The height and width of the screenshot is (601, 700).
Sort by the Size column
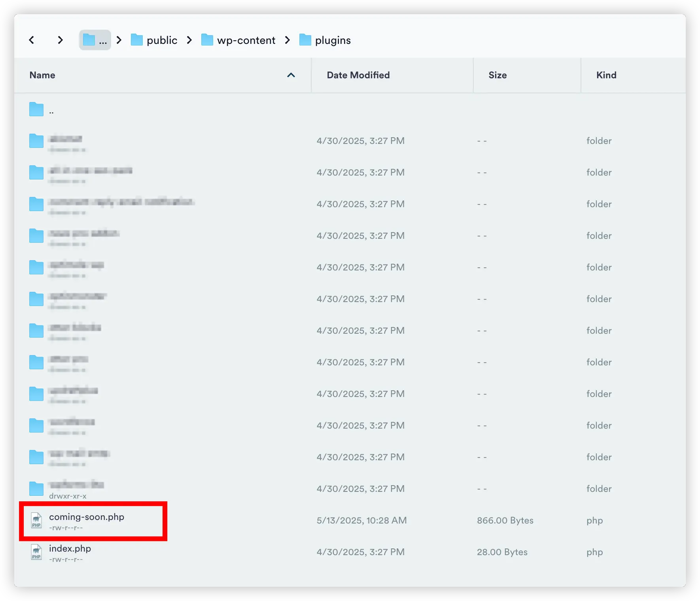click(498, 75)
